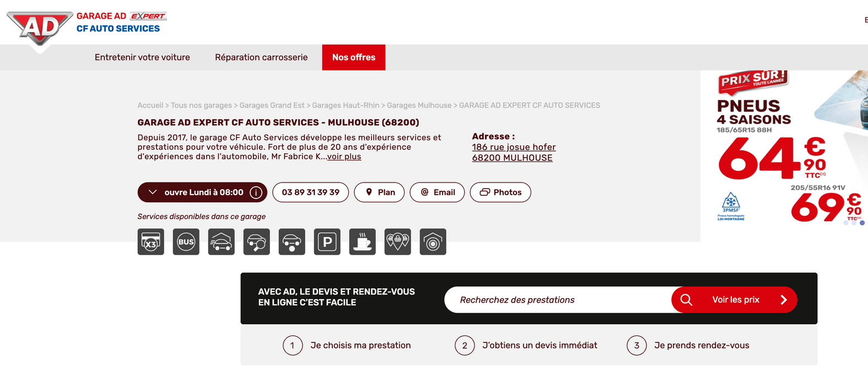Open the Plan button

tap(379, 192)
